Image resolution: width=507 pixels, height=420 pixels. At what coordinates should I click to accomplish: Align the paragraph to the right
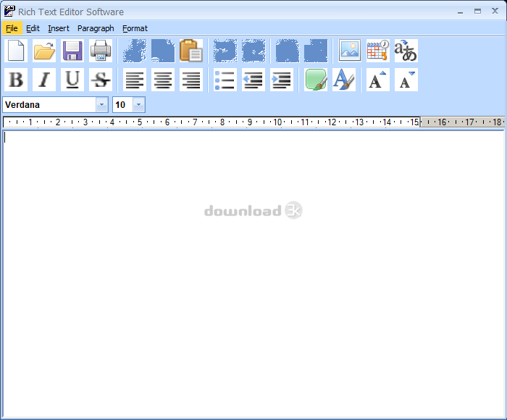(x=191, y=80)
